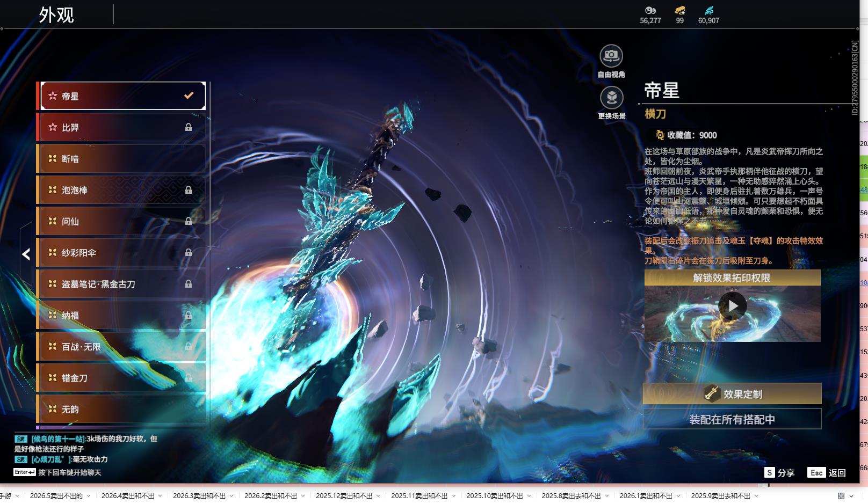The image size is (868, 504).
Task: Click the 横刀 weapon type label
Action: tap(655, 114)
